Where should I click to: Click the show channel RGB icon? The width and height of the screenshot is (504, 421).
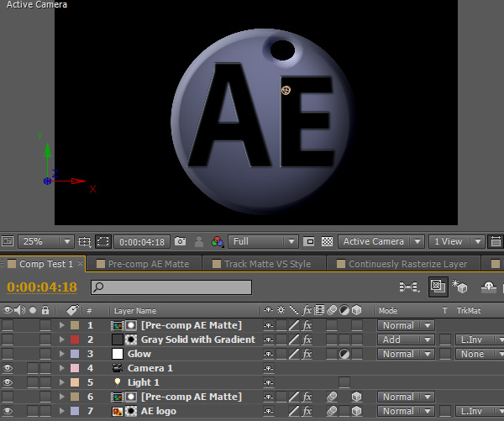218,242
